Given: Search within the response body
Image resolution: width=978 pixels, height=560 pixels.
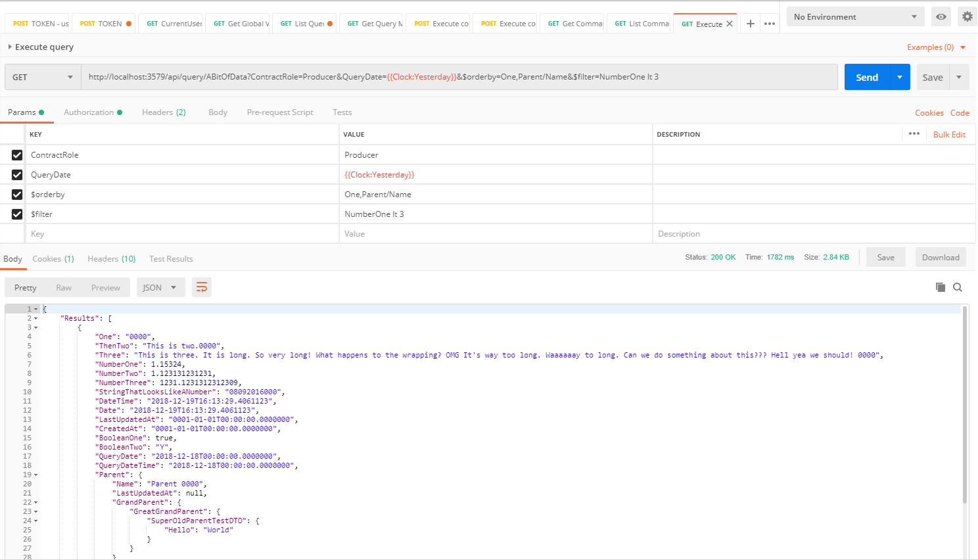Looking at the screenshot, I should [958, 287].
